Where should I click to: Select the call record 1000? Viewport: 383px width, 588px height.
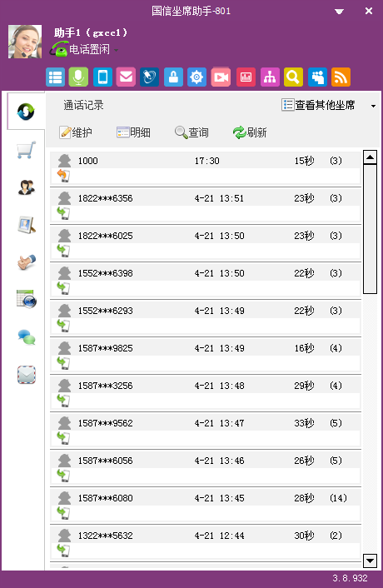tap(206, 168)
